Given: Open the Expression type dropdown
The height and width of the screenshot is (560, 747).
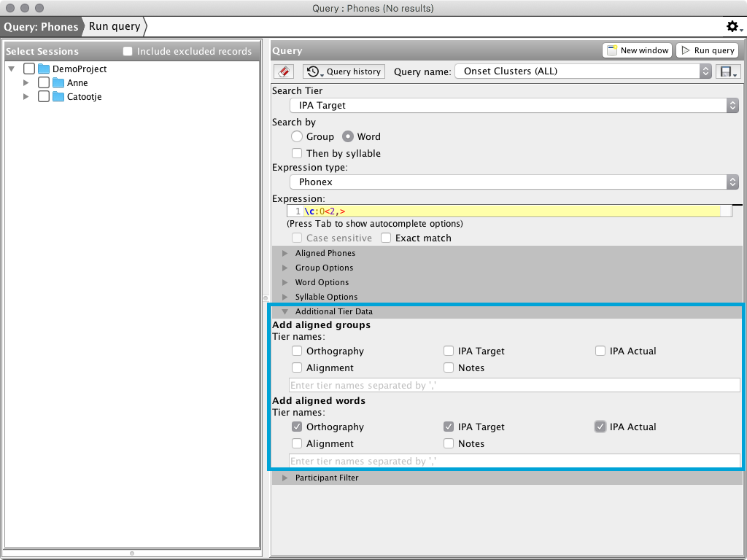Looking at the screenshot, I should [x=514, y=182].
